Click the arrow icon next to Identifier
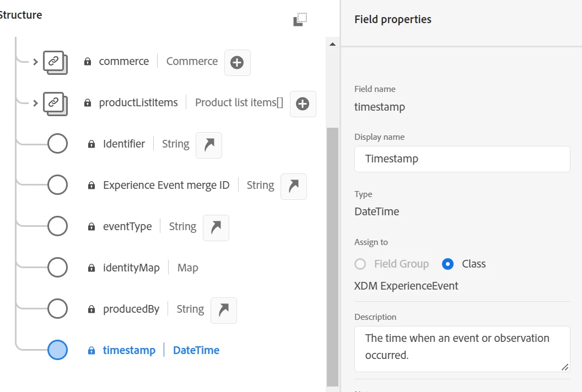Screen dimensions: 582x392 tap(209, 145)
